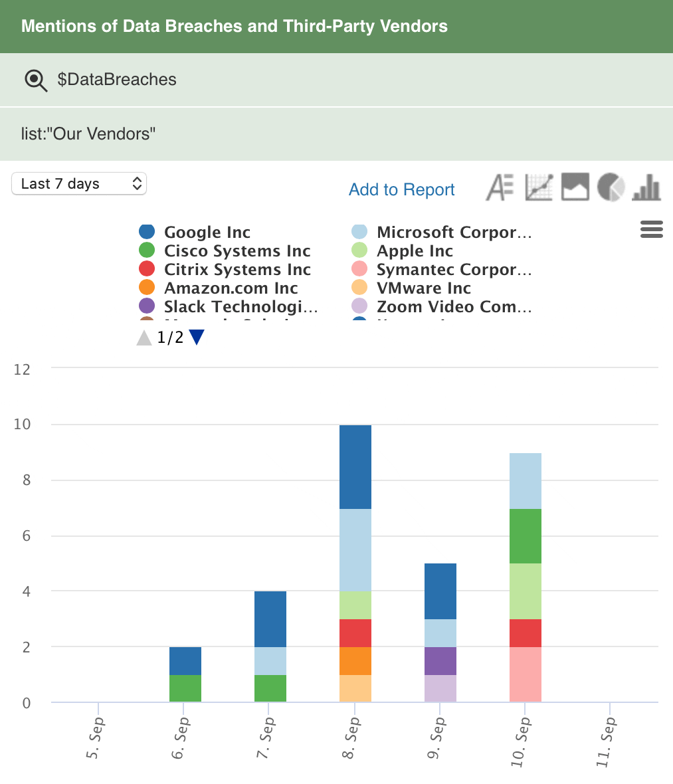Open the Last 7 days time range dropdown
Image resolution: width=673 pixels, height=784 pixels.
coord(78,183)
